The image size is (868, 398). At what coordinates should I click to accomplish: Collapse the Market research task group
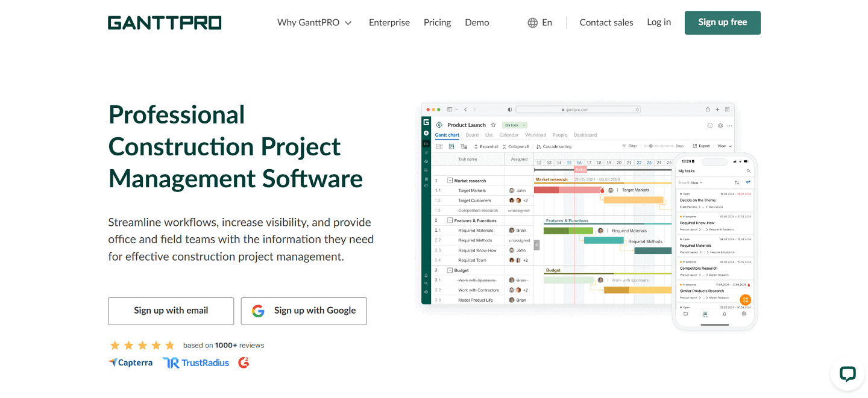pos(449,180)
